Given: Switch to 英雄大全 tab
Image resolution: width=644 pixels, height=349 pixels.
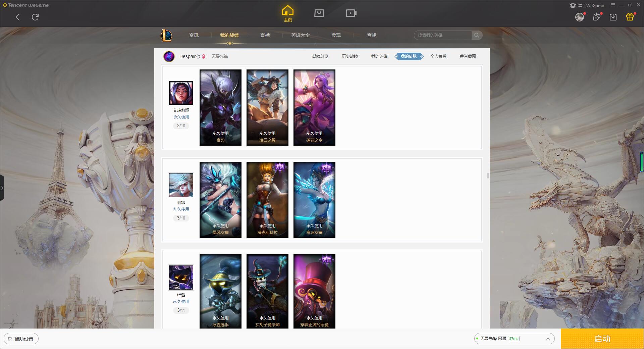Looking at the screenshot, I should tap(301, 35).
